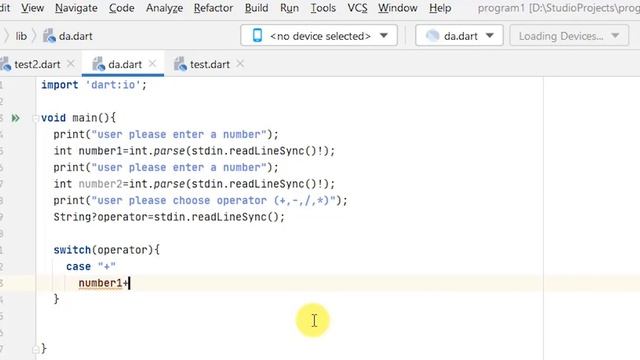The image size is (640, 360).
Task: Open the Refactor menu
Action: pos(213,8)
